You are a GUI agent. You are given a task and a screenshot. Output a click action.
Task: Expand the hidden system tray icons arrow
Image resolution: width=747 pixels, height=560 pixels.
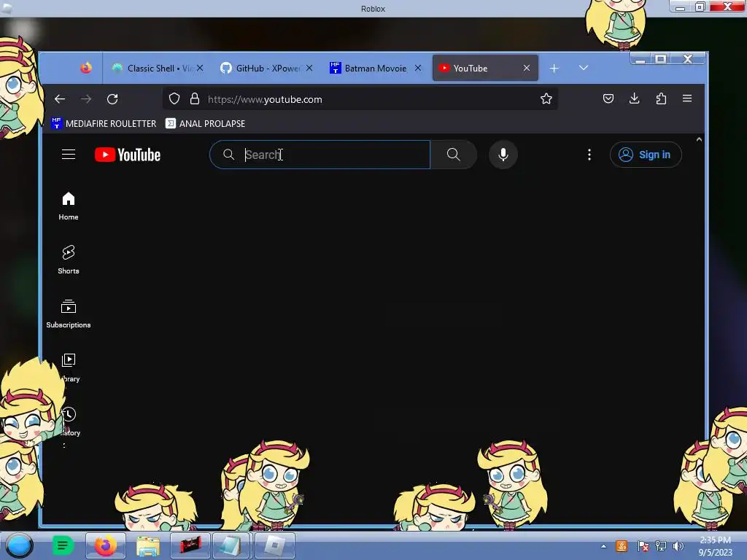pyautogui.click(x=603, y=546)
